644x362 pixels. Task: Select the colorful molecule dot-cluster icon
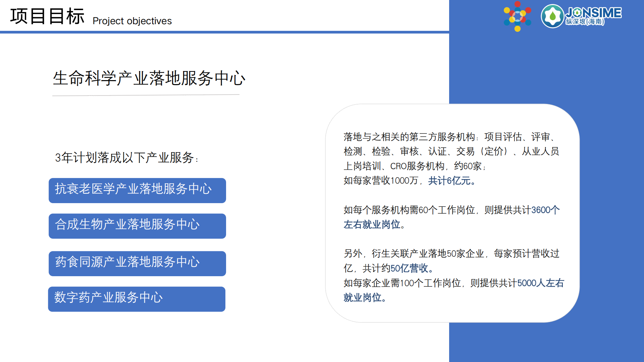pyautogui.click(x=518, y=16)
